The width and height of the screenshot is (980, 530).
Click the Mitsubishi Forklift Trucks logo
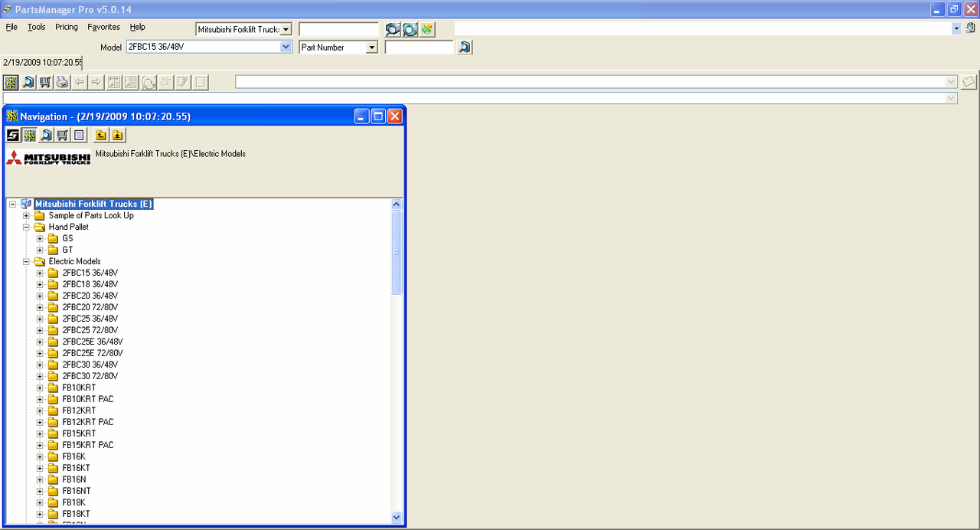click(x=48, y=158)
